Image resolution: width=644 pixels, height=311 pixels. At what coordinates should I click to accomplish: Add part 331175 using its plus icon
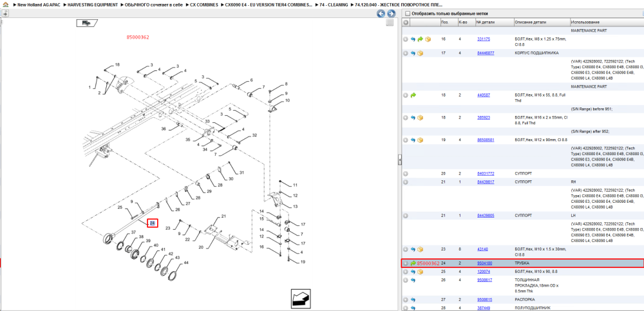coord(405,39)
